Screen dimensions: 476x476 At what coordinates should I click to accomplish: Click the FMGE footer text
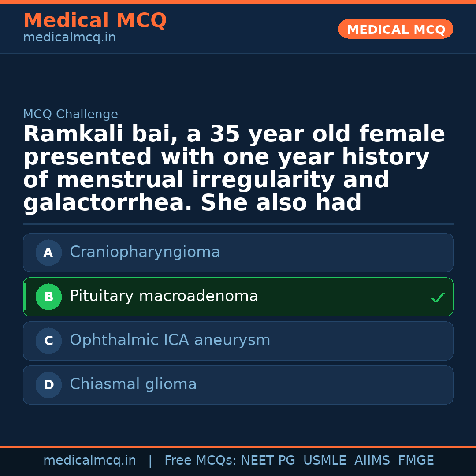point(416,461)
